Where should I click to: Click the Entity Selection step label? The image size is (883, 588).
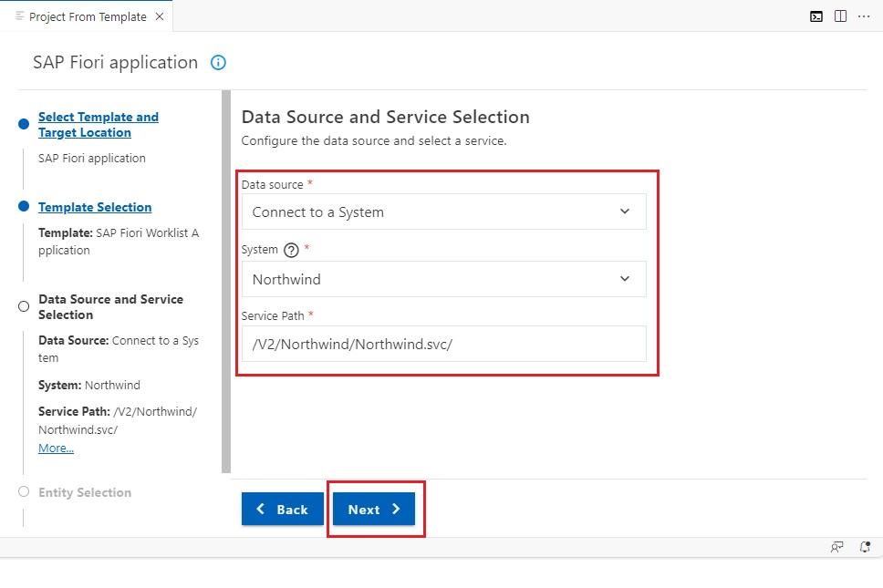point(85,492)
